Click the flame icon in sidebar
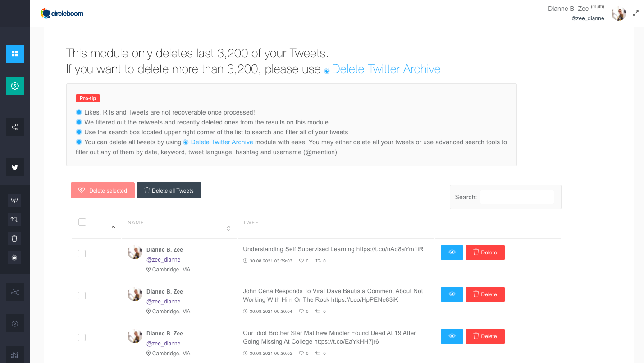644x363 pixels. click(x=14, y=257)
